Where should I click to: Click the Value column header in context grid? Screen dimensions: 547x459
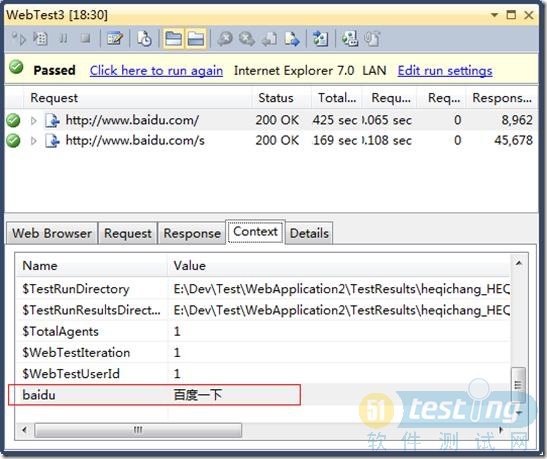point(339,266)
